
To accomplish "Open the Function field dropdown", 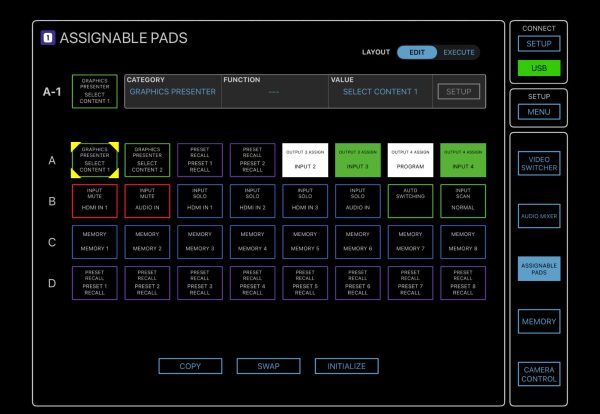I will coord(273,92).
